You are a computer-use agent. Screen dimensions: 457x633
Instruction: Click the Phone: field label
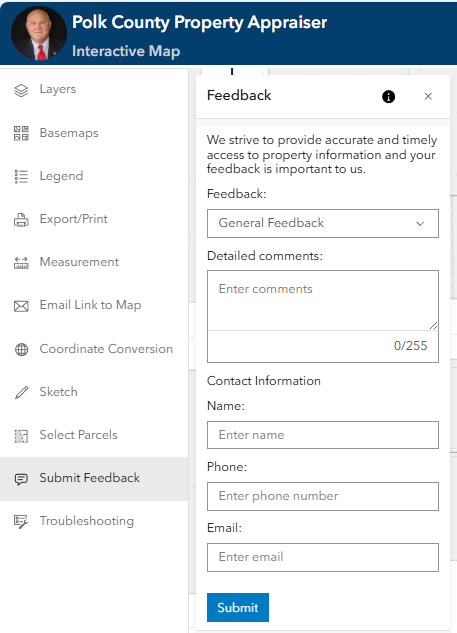(x=227, y=467)
